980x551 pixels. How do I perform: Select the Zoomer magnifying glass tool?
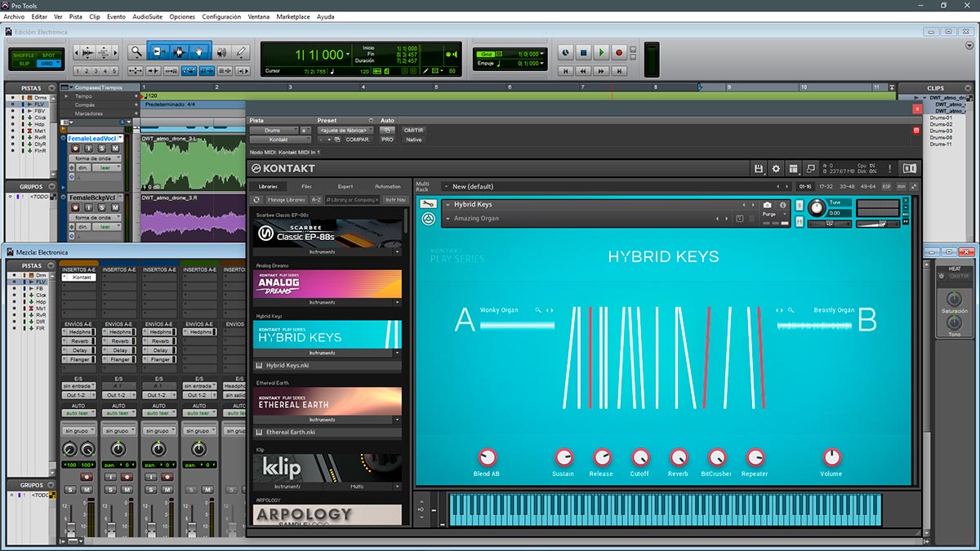tap(136, 51)
